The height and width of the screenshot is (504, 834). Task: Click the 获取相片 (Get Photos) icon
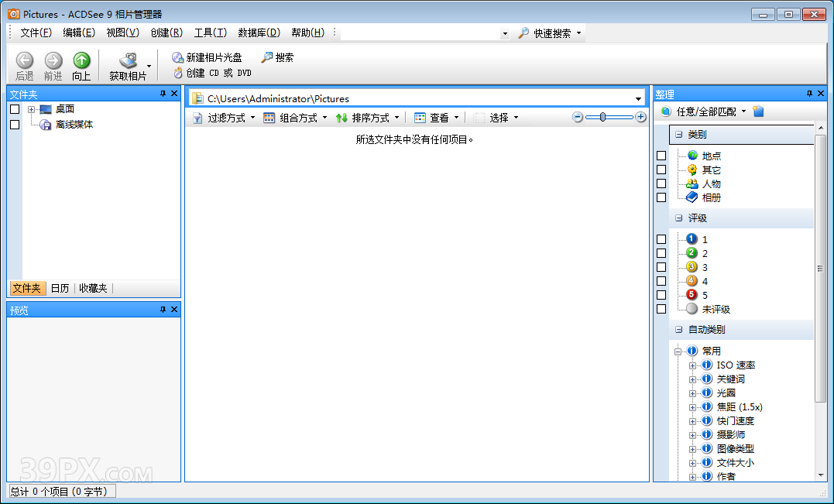click(126, 60)
